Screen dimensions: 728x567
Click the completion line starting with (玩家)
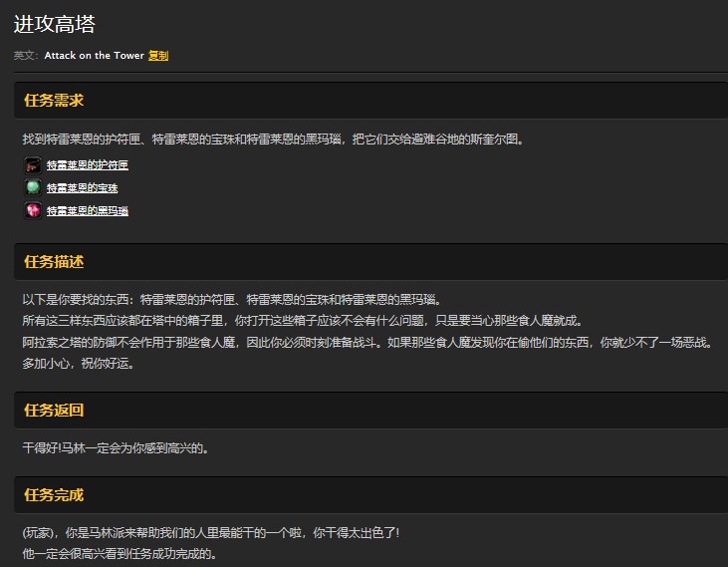pyautogui.click(x=210, y=532)
